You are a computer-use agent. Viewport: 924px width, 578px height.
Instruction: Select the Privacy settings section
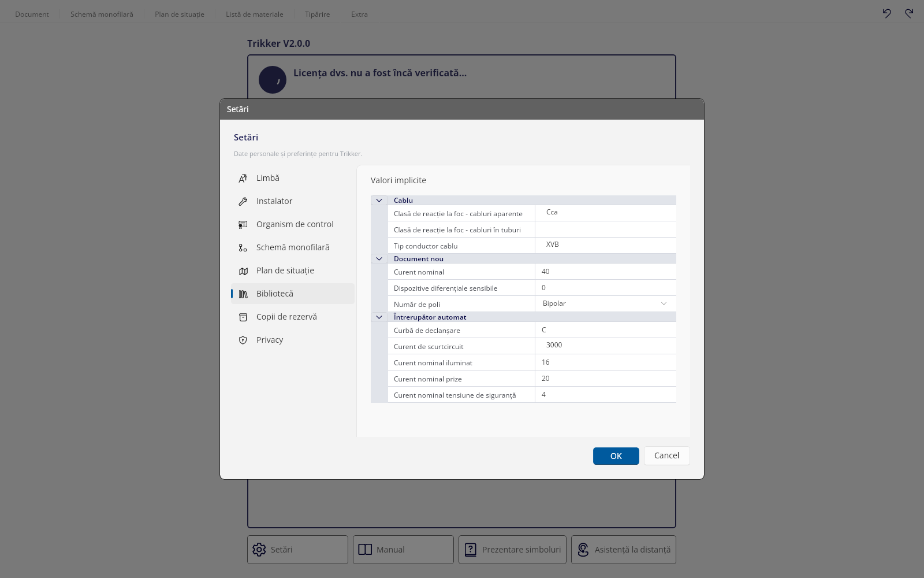point(293,340)
